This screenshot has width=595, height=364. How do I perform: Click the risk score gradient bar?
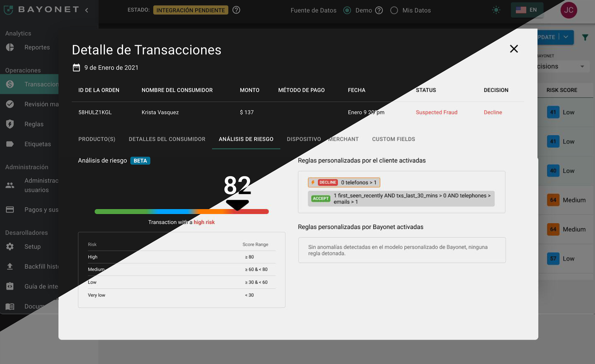pyautogui.click(x=182, y=211)
